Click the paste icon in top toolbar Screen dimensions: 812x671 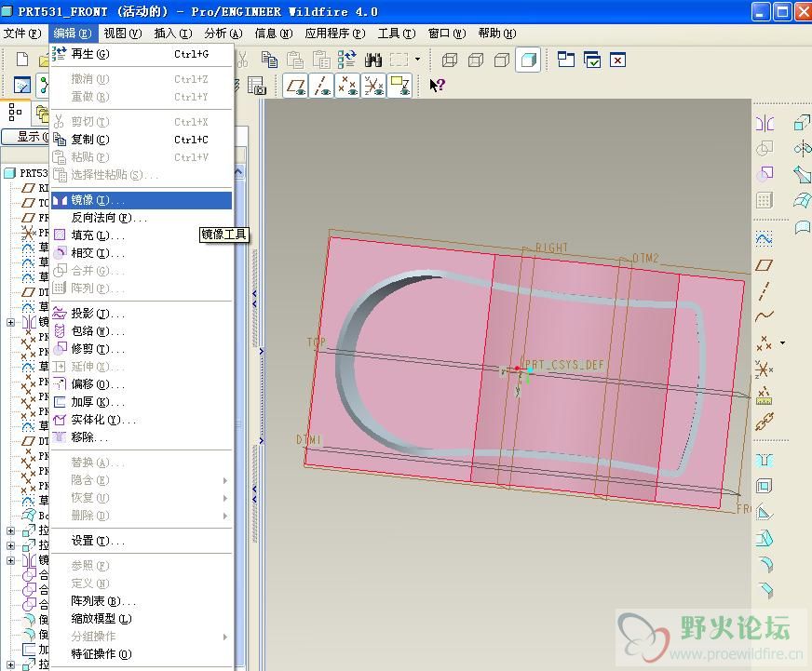295,60
